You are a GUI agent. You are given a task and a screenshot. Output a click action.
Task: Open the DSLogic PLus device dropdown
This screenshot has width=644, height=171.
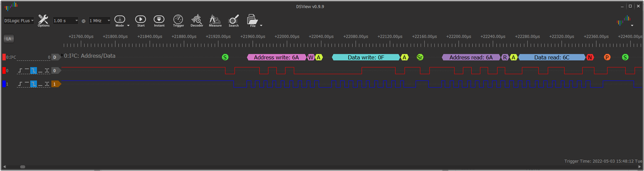coord(19,21)
